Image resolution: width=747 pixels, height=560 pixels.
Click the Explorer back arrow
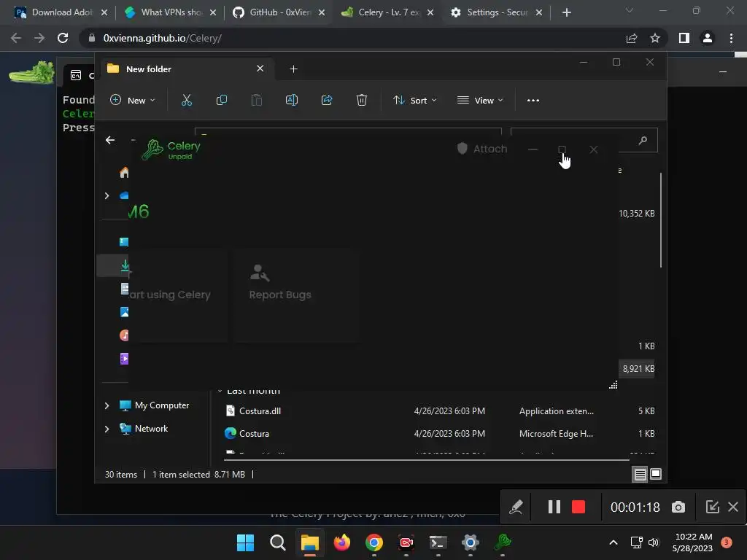pyautogui.click(x=110, y=140)
